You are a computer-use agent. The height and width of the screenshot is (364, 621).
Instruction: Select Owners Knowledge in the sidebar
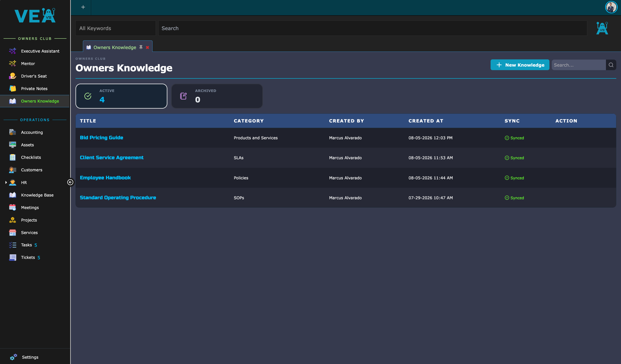[35, 101]
